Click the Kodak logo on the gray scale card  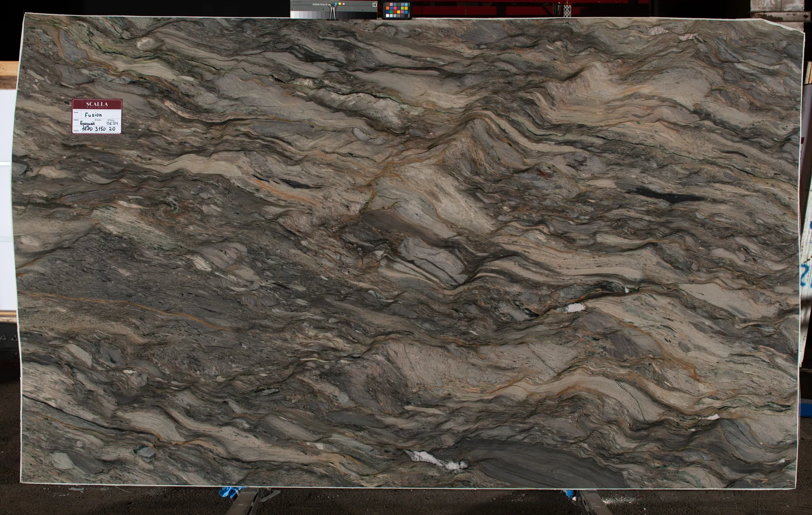374,5
